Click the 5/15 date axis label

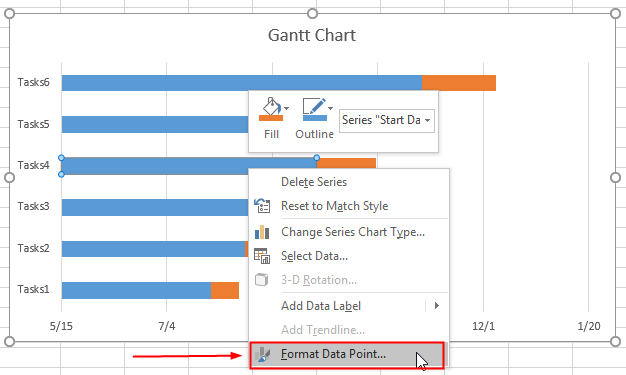tap(61, 326)
